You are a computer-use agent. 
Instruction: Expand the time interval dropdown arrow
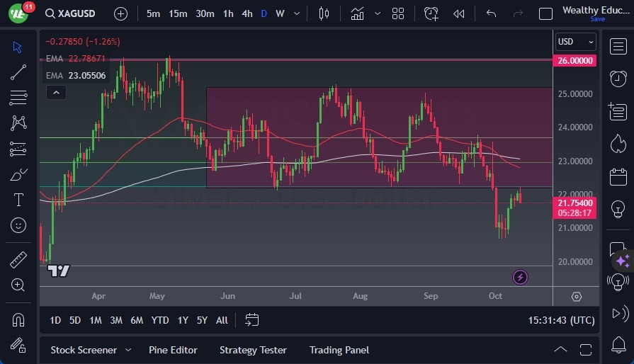point(297,13)
